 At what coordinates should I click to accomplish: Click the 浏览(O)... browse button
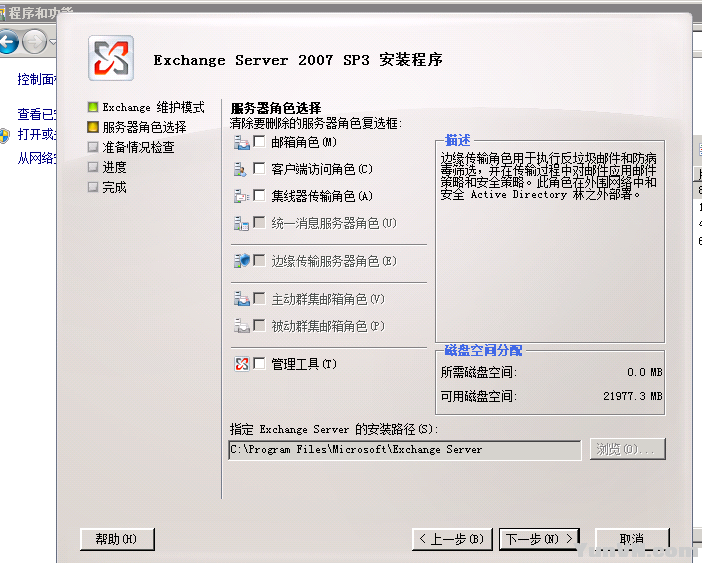(627, 449)
